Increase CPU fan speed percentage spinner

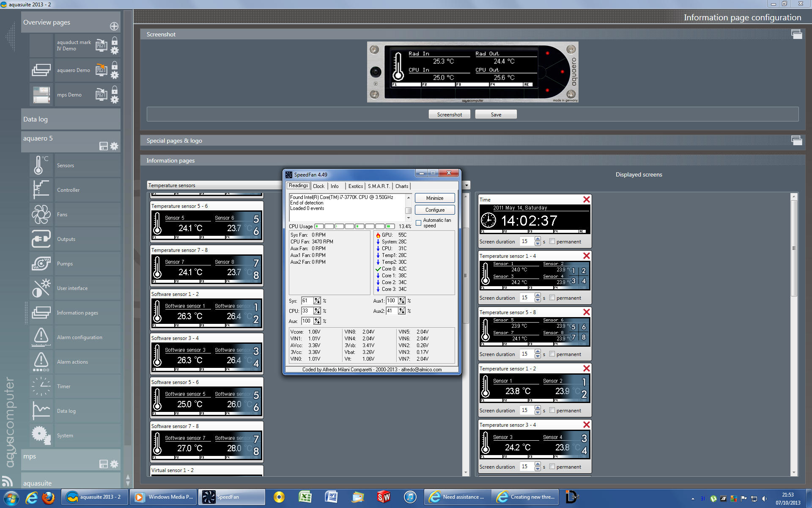pos(317,309)
